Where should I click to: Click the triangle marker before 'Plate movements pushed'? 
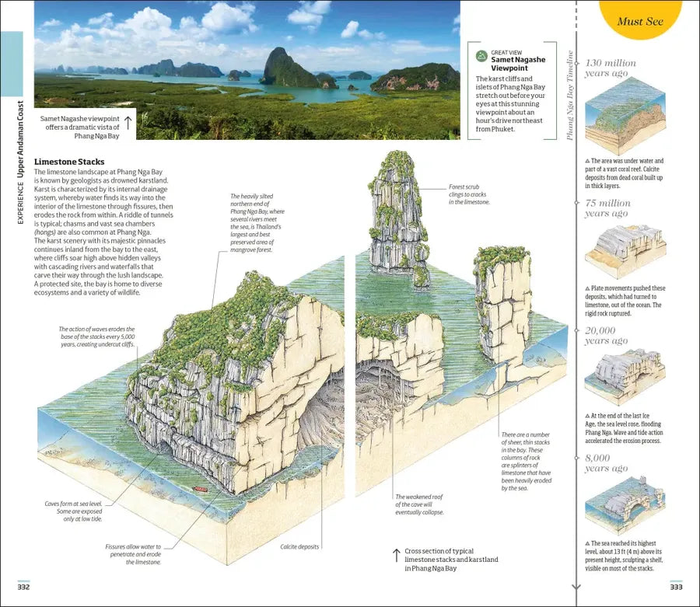pyautogui.click(x=587, y=288)
